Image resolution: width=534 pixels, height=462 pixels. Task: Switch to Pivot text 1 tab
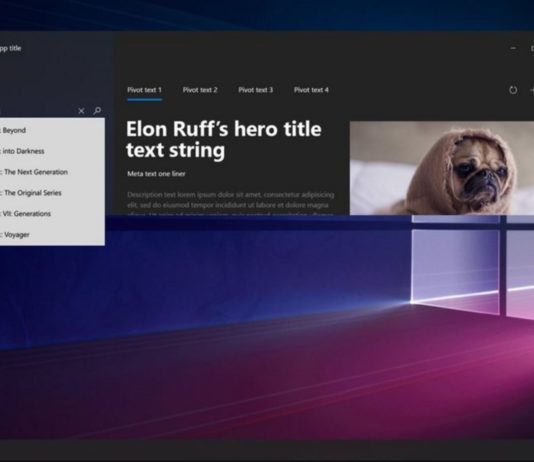(144, 90)
